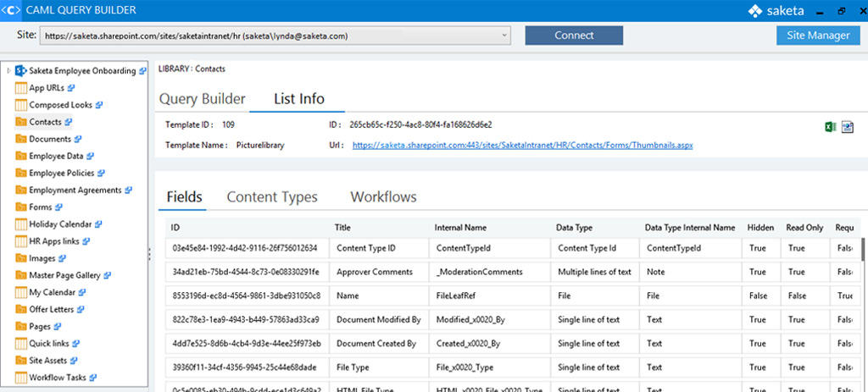This screenshot has width=868, height=392.
Task: Click the list ID value '265cb65c-f250-4ac8-80f4-fa168626d6e2'
Action: point(420,124)
